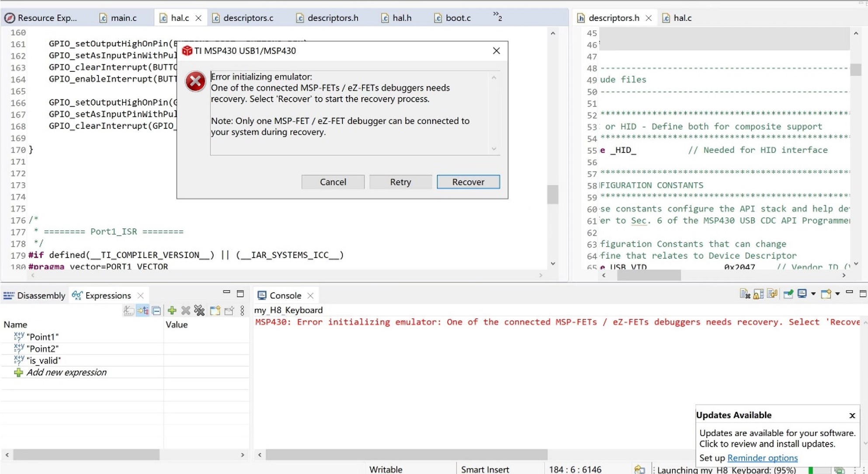Close the TI MSP430 USB1 dialog with the X
Screen dimensions: 868x474
tap(496, 51)
